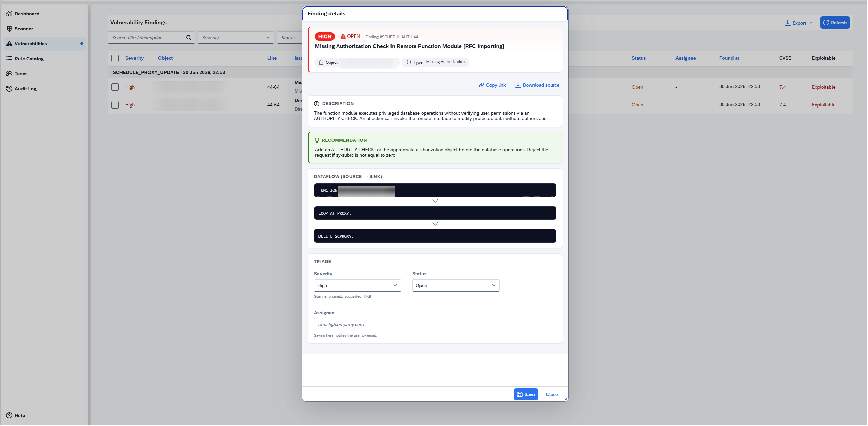This screenshot has height=426, width=868.
Task: Click the Team people icon
Action: pyautogui.click(x=9, y=74)
